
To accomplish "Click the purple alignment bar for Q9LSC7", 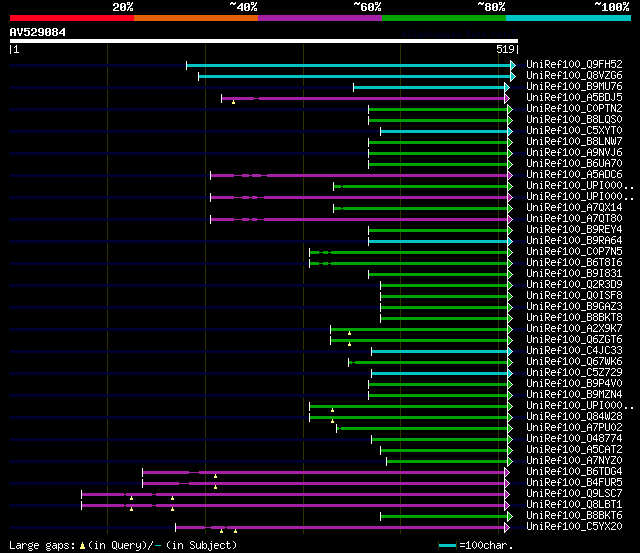I will tap(293, 495).
